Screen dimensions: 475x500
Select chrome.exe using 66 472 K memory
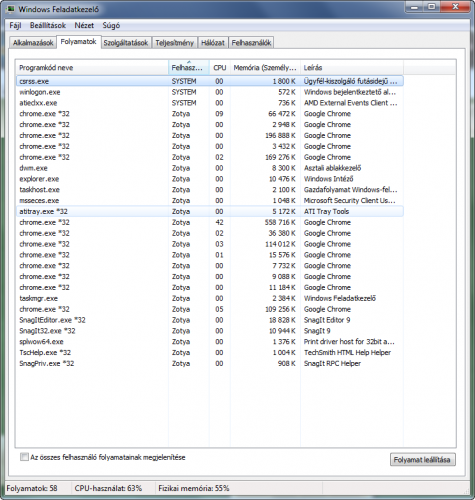tap(210, 114)
